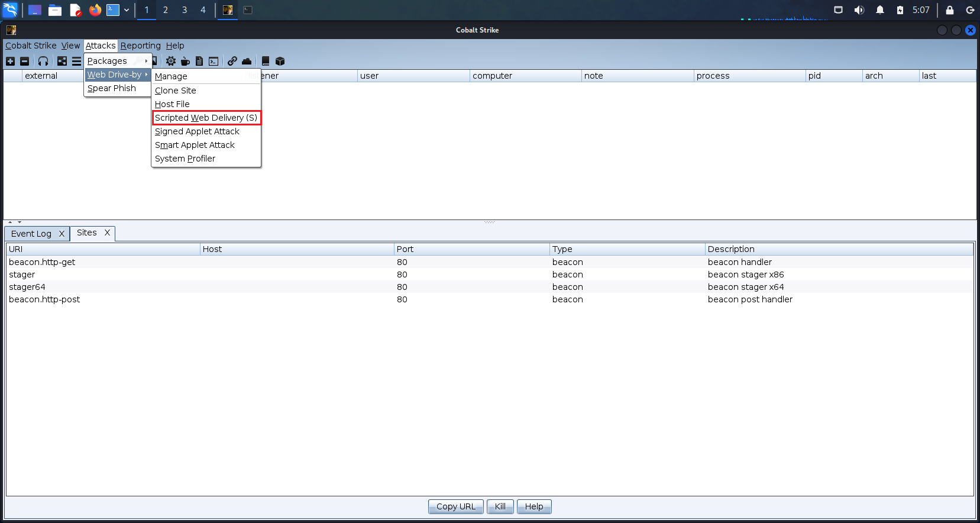Click the Kill button

click(500, 506)
